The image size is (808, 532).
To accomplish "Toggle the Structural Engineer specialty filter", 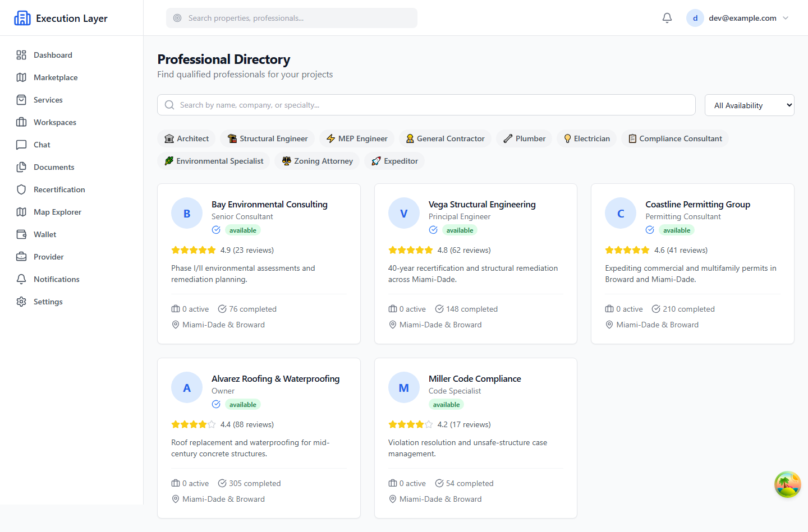I will (268, 138).
